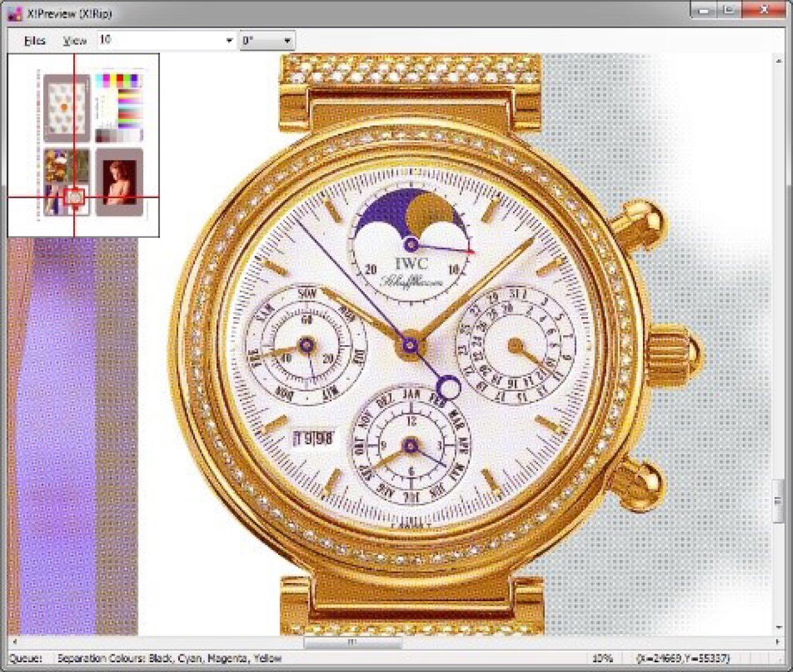793x672 pixels.
Task: Click the vertical scrollbar thumb
Action: tap(778, 501)
